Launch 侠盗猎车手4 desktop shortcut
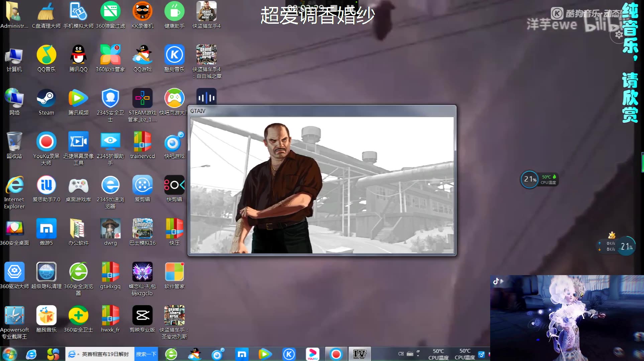Image resolution: width=644 pixels, height=361 pixels. coord(206,11)
